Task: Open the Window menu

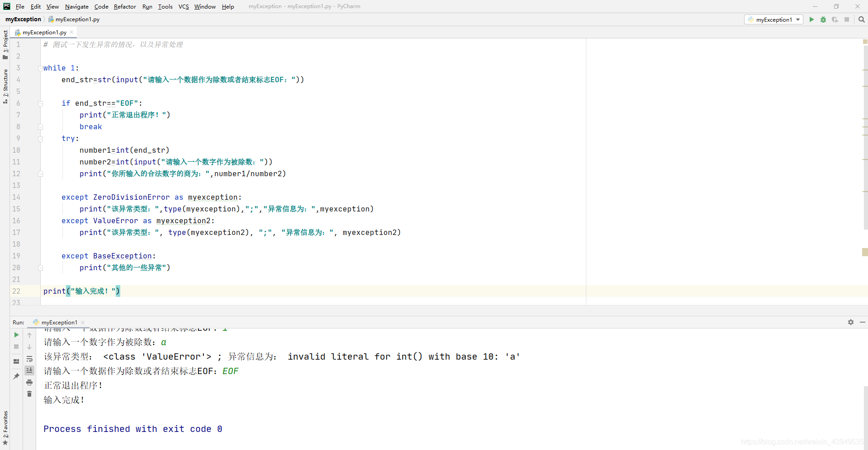Action: [205, 6]
